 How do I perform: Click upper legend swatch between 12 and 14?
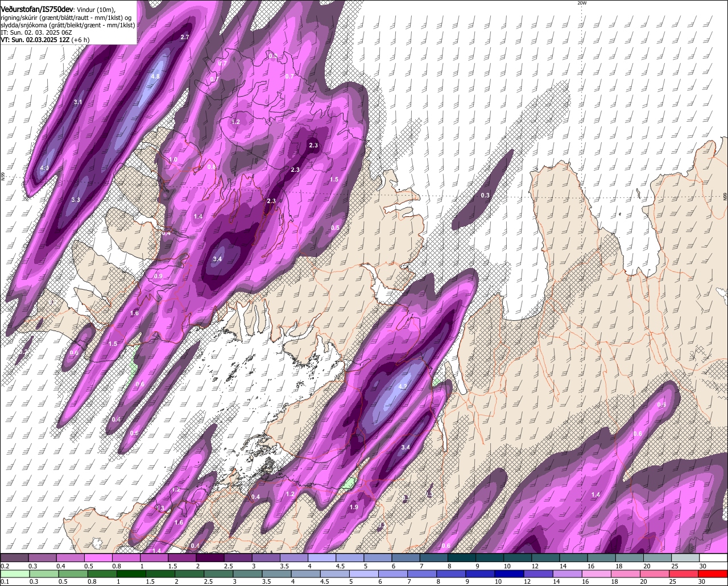tap(546, 558)
